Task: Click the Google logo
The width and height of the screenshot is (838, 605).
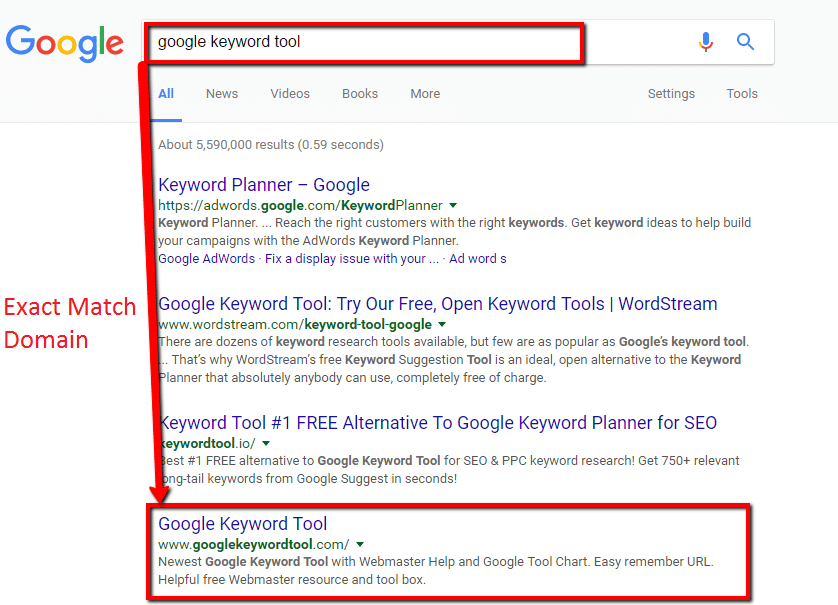Action: click(64, 44)
